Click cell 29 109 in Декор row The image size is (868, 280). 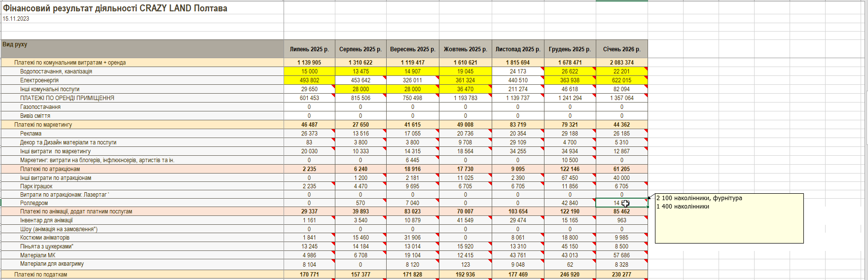pyautogui.click(x=518, y=142)
